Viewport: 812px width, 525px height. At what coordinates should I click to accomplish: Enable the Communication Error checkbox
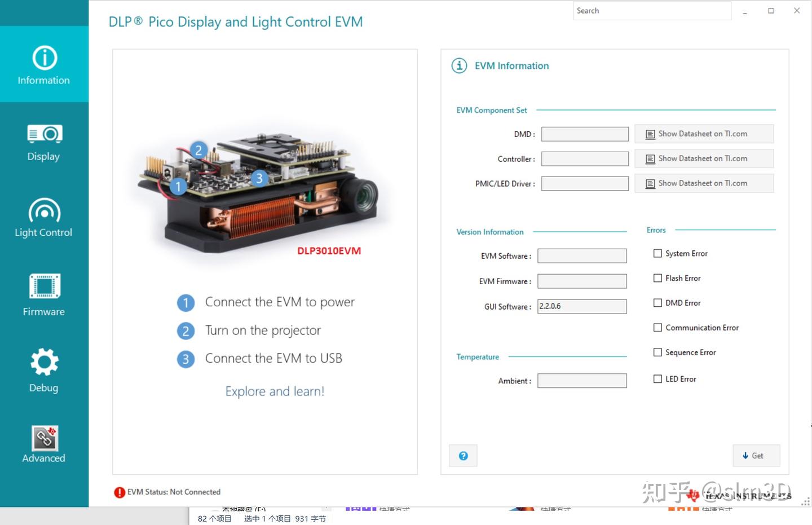click(657, 328)
